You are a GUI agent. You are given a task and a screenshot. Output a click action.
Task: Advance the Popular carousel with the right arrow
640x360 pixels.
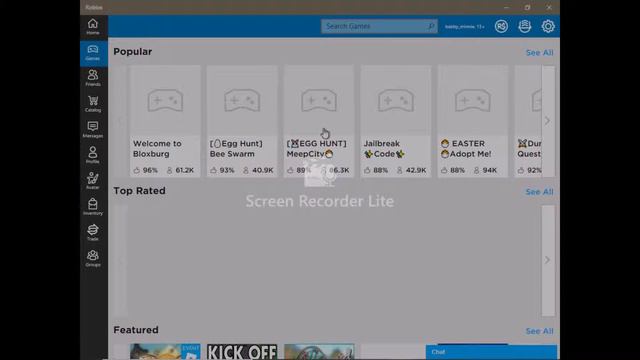coord(548,121)
